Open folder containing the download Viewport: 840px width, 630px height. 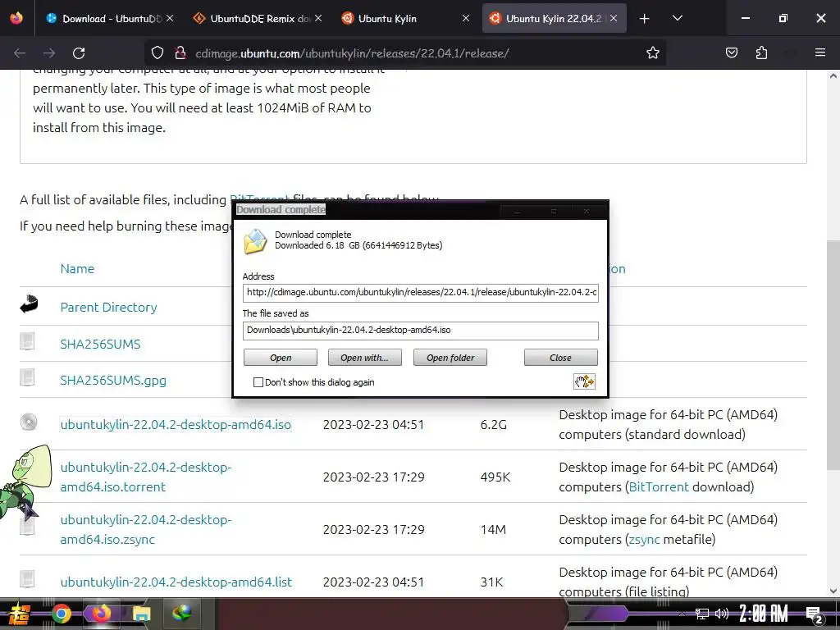pyautogui.click(x=450, y=358)
